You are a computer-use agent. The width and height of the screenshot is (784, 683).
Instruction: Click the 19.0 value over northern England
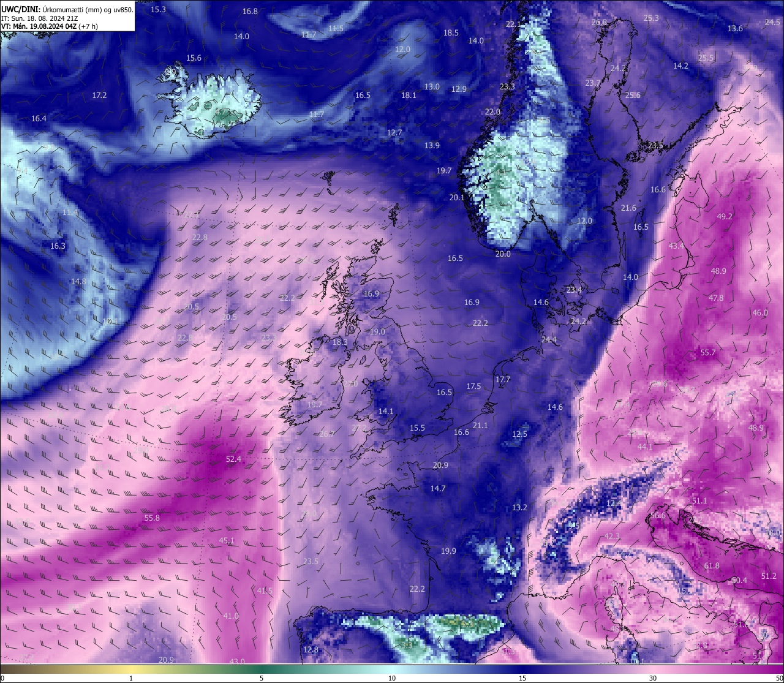pos(377,331)
